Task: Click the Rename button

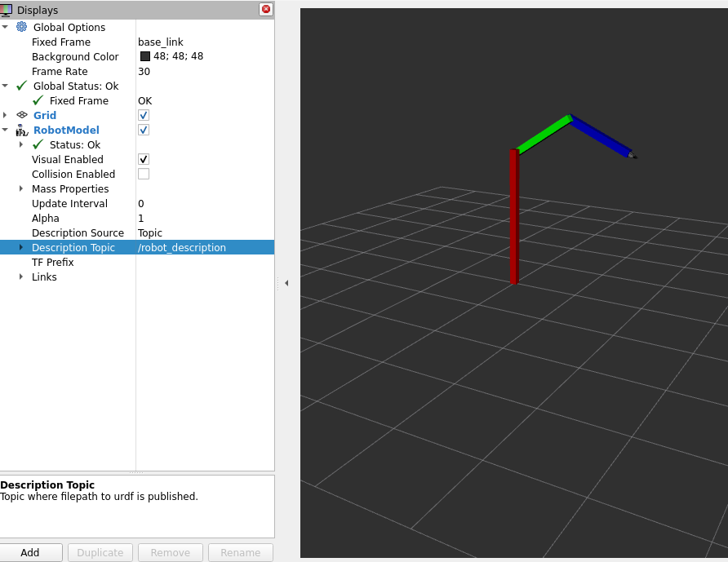Action: pos(241,552)
